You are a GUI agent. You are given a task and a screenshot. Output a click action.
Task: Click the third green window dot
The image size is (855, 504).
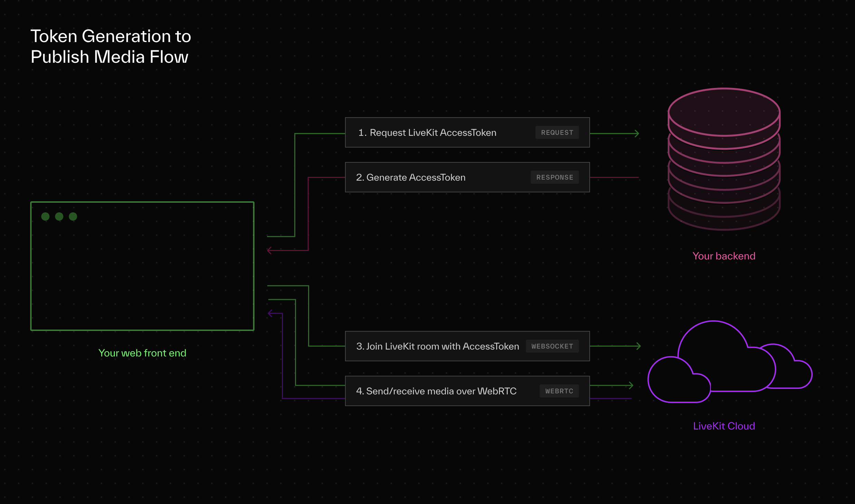coord(73,216)
